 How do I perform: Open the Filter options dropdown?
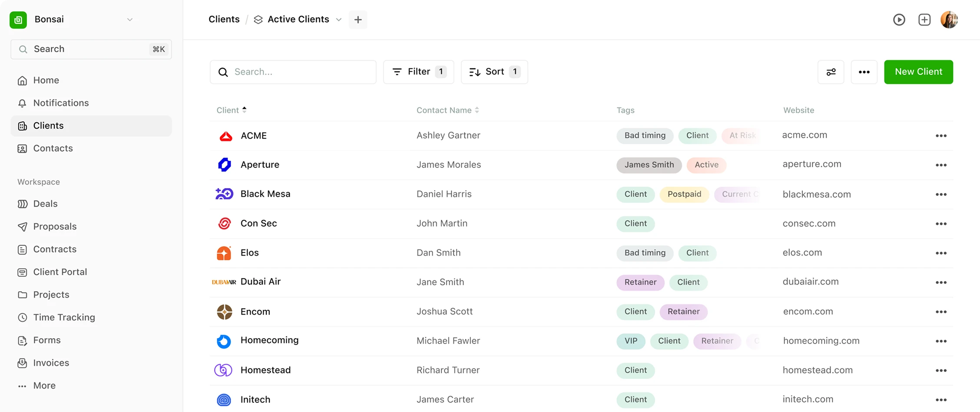click(x=418, y=72)
